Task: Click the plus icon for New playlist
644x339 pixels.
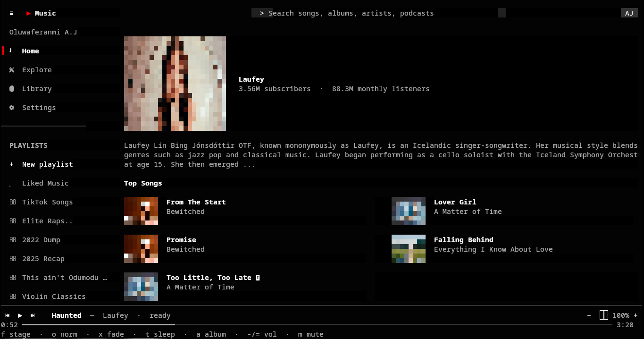Action: pos(11,164)
